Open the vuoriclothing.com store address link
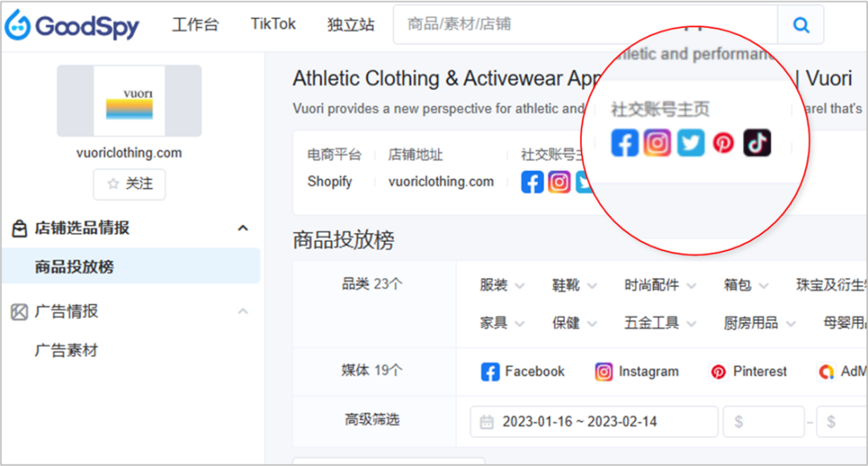 click(440, 182)
